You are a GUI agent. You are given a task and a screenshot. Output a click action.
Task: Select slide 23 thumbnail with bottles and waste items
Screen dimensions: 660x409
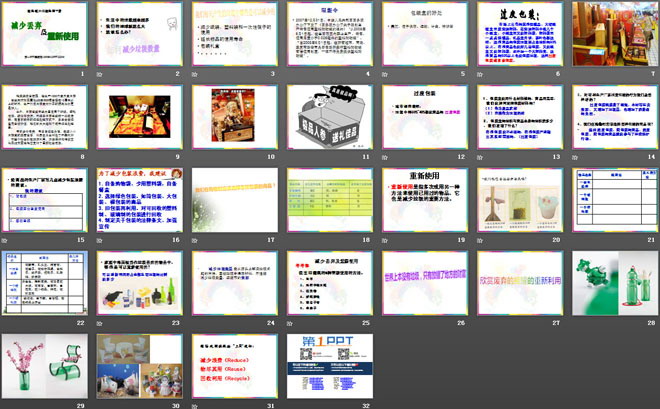[140, 283]
